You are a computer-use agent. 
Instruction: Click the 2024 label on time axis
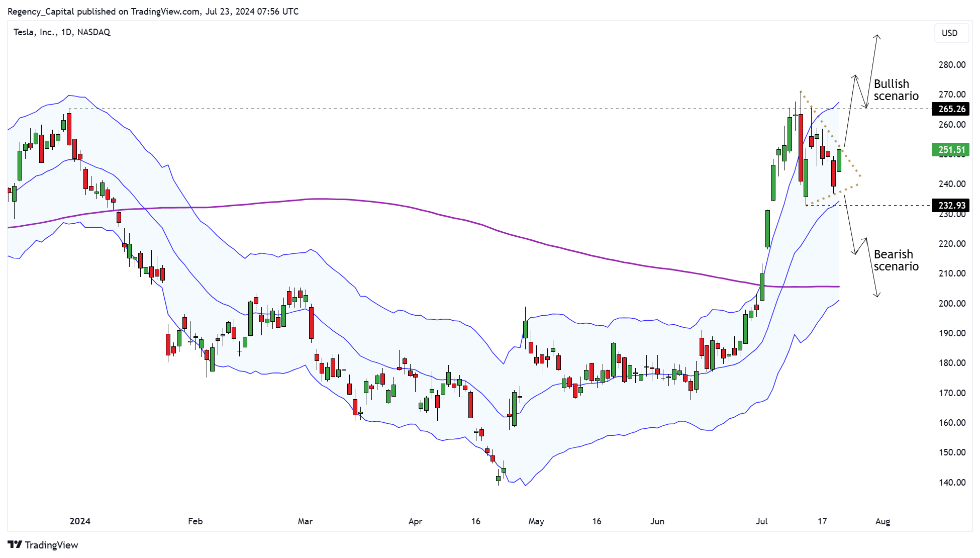tap(80, 521)
